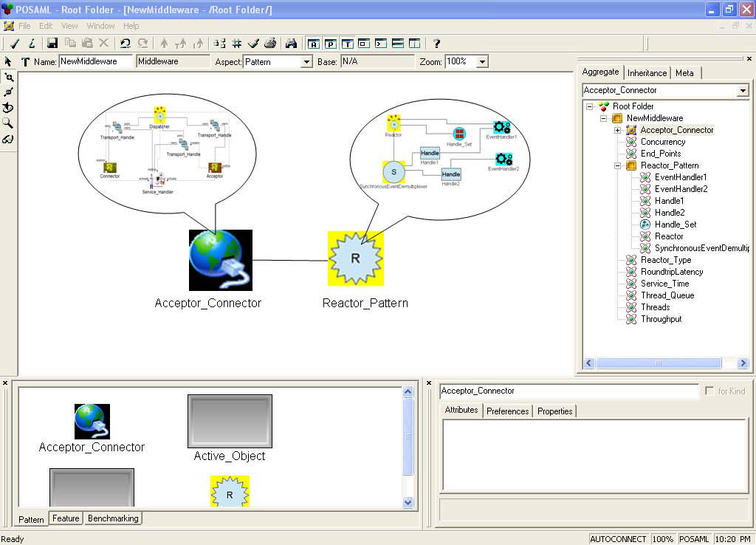Open the Window menu

(100, 26)
